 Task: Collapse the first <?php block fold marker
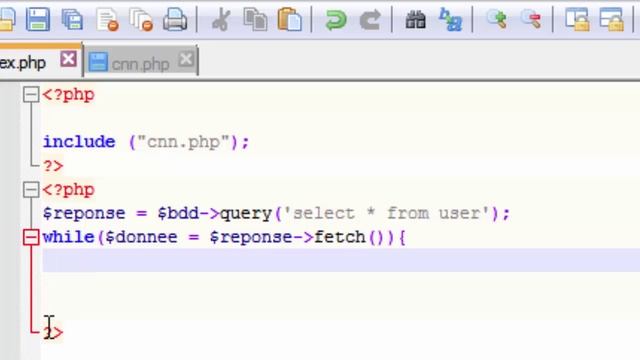point(31,95)
